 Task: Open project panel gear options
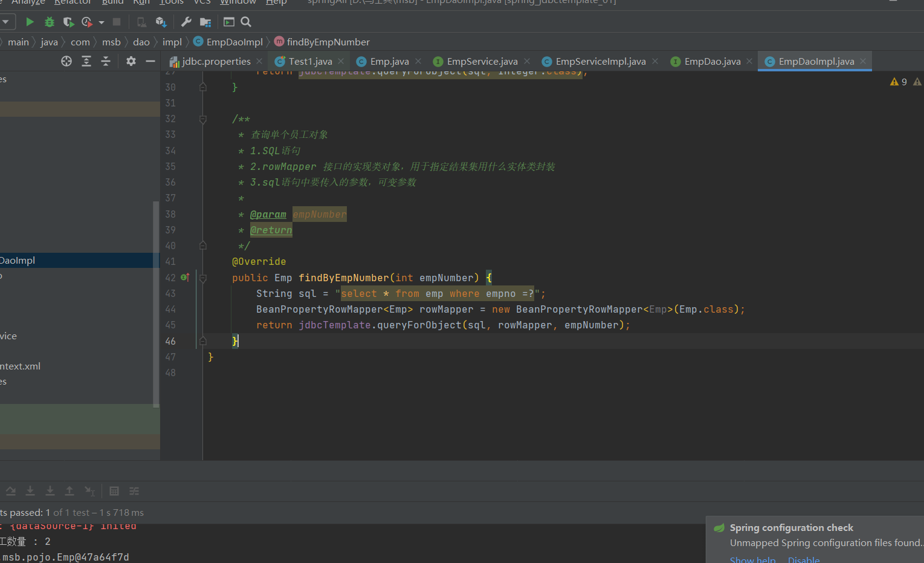click(x=131, y=61)
